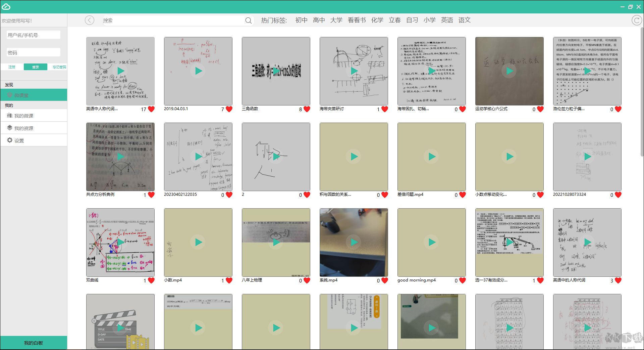Play the 选一37有效成分... video

pos(509,242)
